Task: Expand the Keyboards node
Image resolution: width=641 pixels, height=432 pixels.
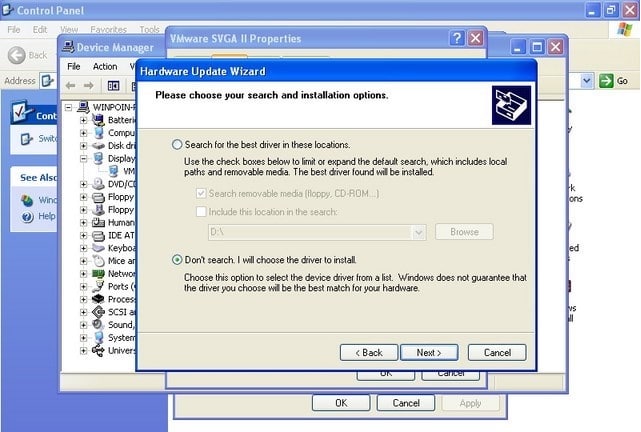Action: pos(83,248)
